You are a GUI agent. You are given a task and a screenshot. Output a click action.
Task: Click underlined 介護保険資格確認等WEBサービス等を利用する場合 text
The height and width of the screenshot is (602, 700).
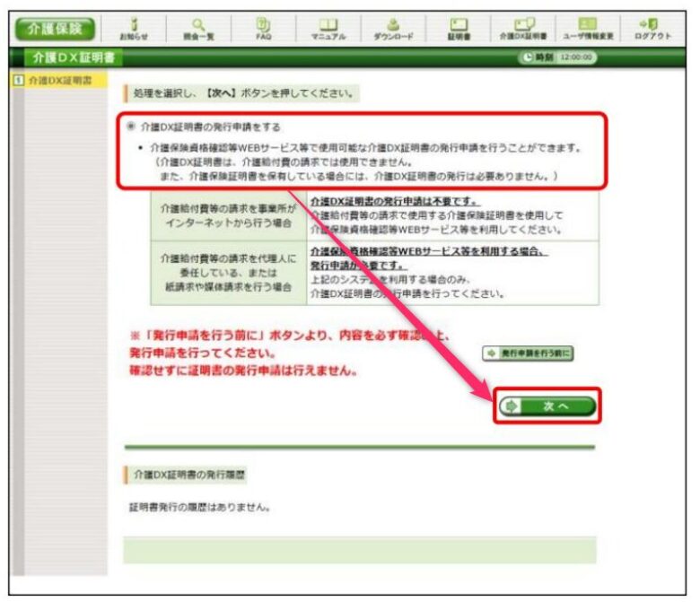pyautogui.click(x=429, y=254)
